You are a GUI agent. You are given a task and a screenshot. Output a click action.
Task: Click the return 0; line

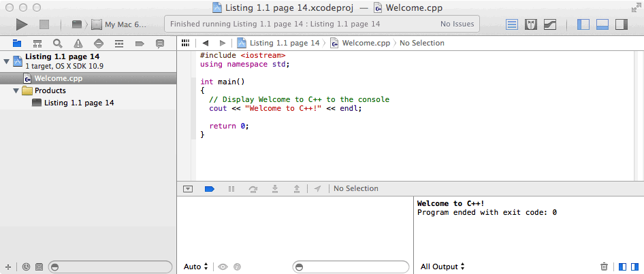pyautogui.click(x=229, y=126)
